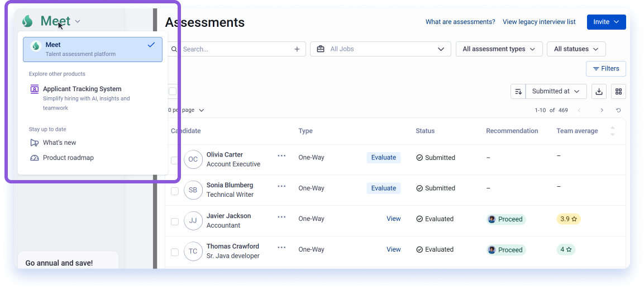Click the 3.9 star team average badge

pyautogui.click(x=569, y=219)
